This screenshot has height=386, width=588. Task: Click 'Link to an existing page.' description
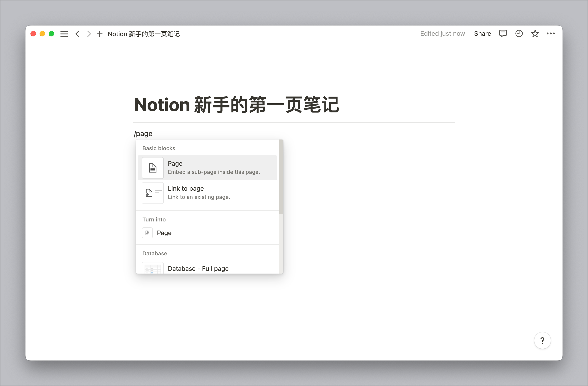(199, 197)
